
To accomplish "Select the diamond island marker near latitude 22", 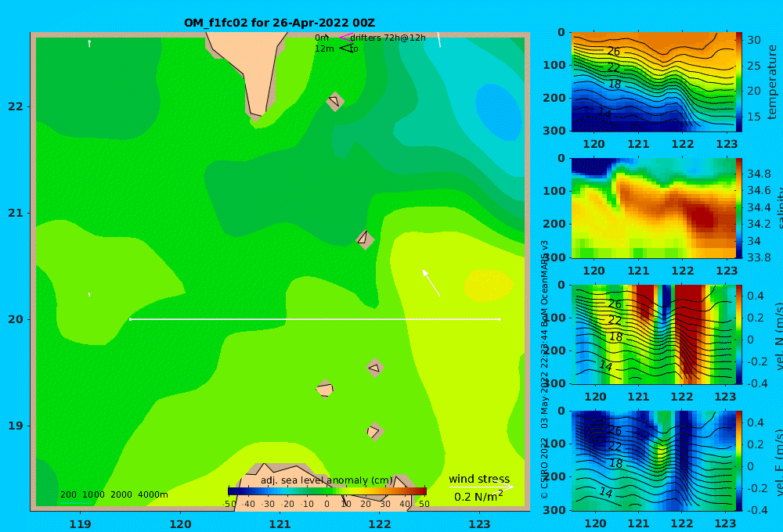I will [x=335, y=101].
